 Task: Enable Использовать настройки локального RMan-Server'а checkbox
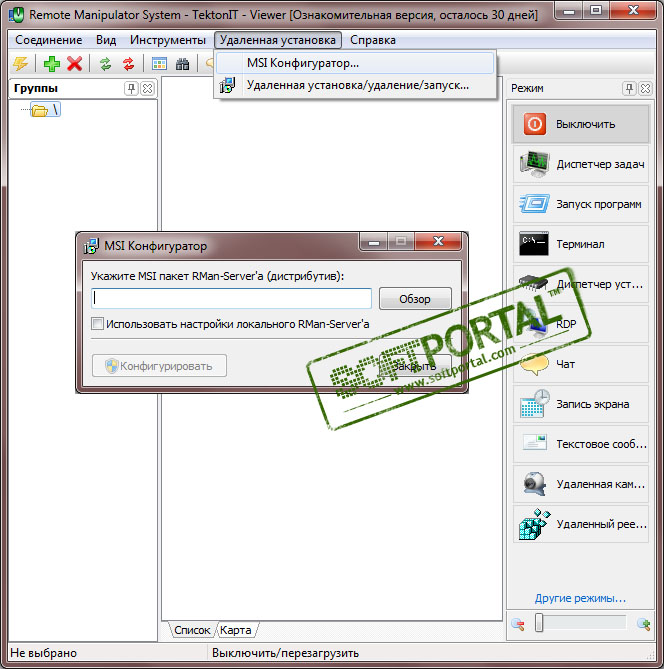(x=97, y=324)
